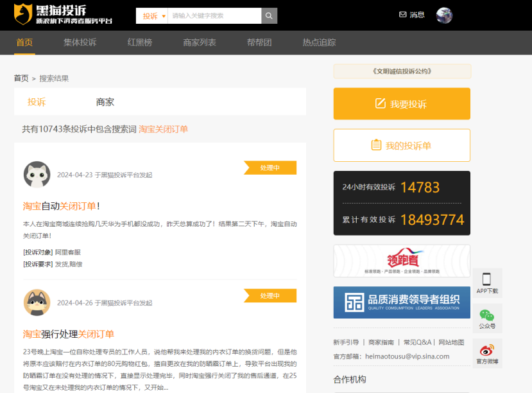Expand the 投诉 search type dropdown
The width and height of the screenshot is (532, 393).
click(x=154, y=15)
